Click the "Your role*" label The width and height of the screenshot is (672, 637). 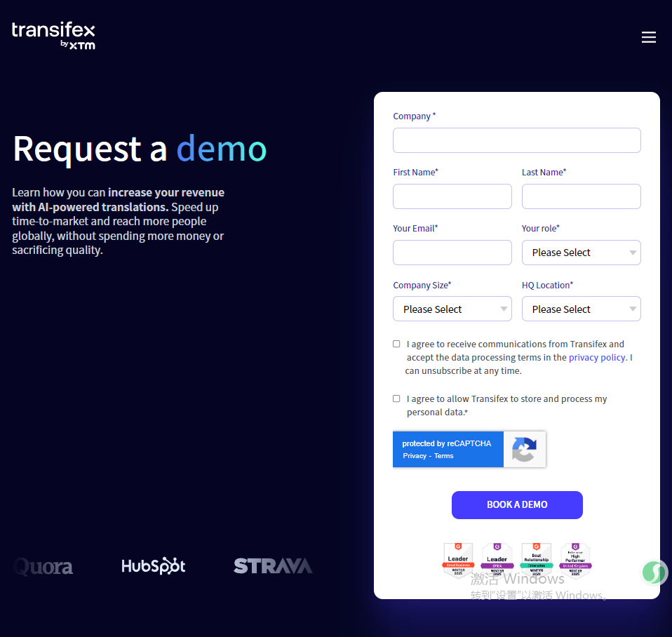(540, 228)
